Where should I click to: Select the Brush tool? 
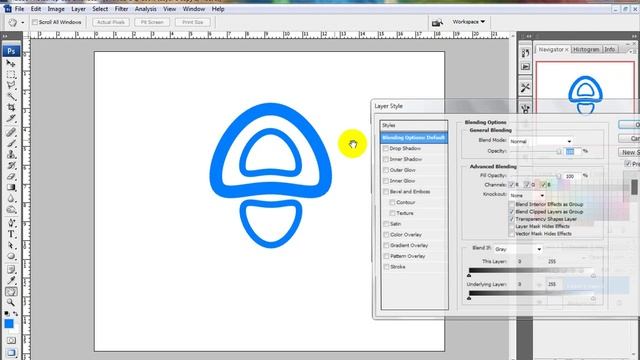click(11, 143)
